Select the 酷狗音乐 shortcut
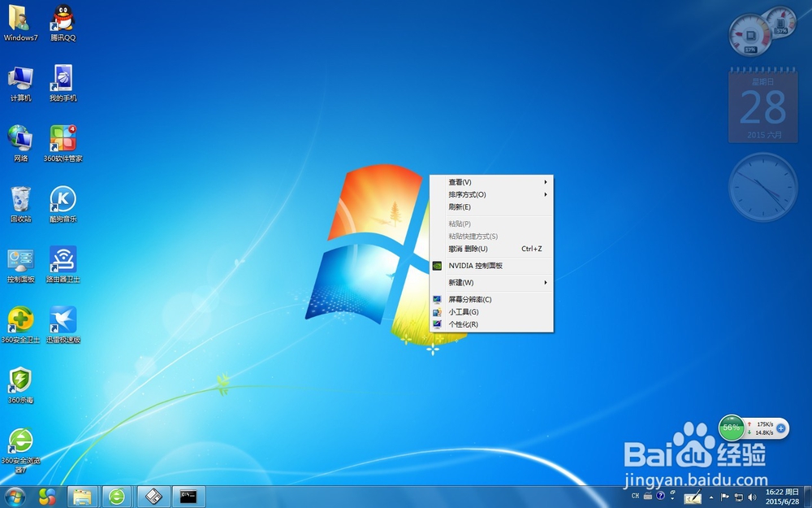Image resolution: width=812 pixels, height=508 pixels. 63,204
